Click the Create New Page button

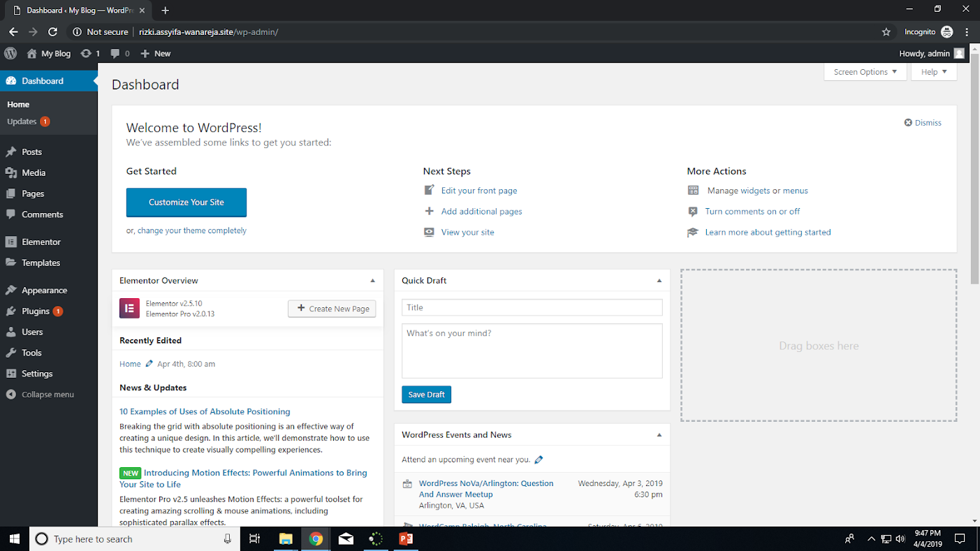[x=332, y=309]
